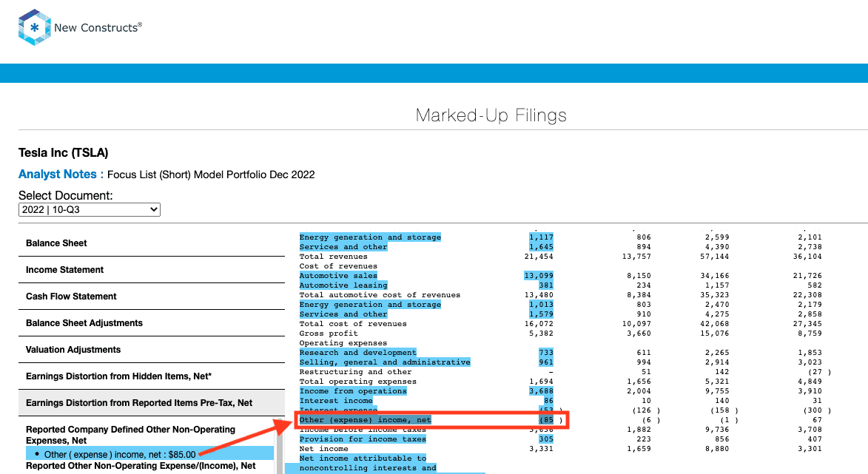The image size is (868, 474).
Task: Click the Restructuring and other line
Action: (355, 372)
